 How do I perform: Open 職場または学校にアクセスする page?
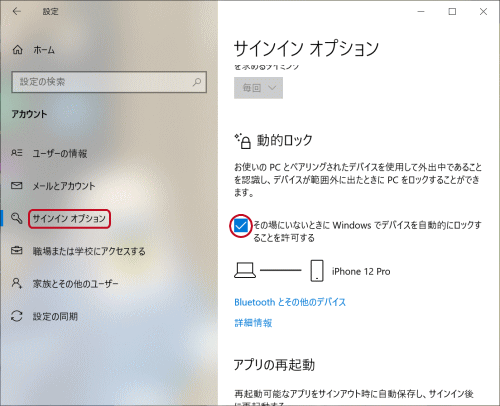click(89, 251)
